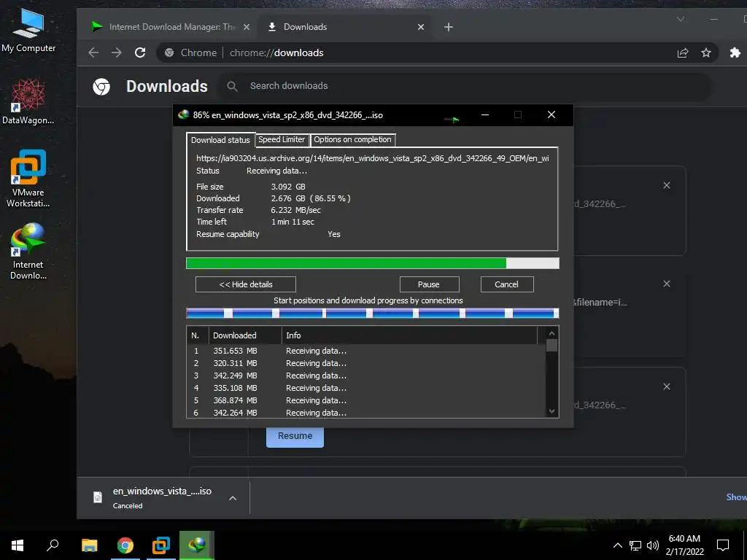The image size is (747, 560).
Task: Select connection row 368.874 MB
Action: coord(366,400)
